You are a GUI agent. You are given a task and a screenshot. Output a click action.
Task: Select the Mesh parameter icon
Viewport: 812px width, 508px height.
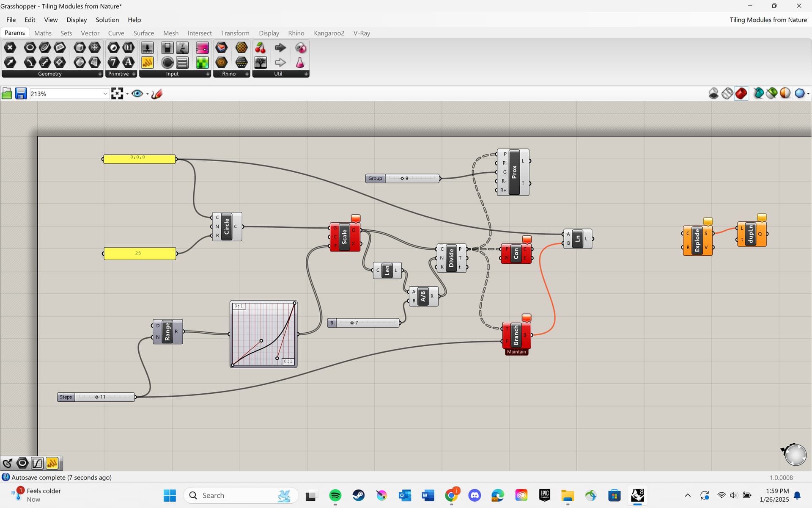[95, 48]
